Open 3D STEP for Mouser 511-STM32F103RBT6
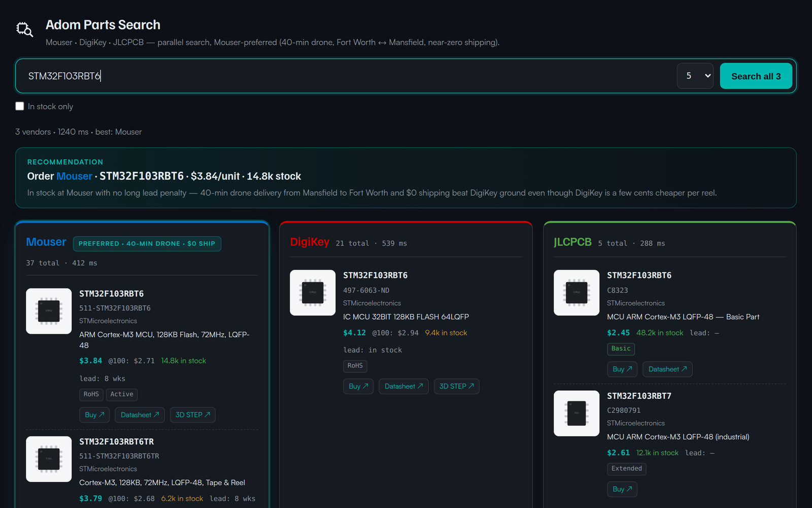 [193, 415]
